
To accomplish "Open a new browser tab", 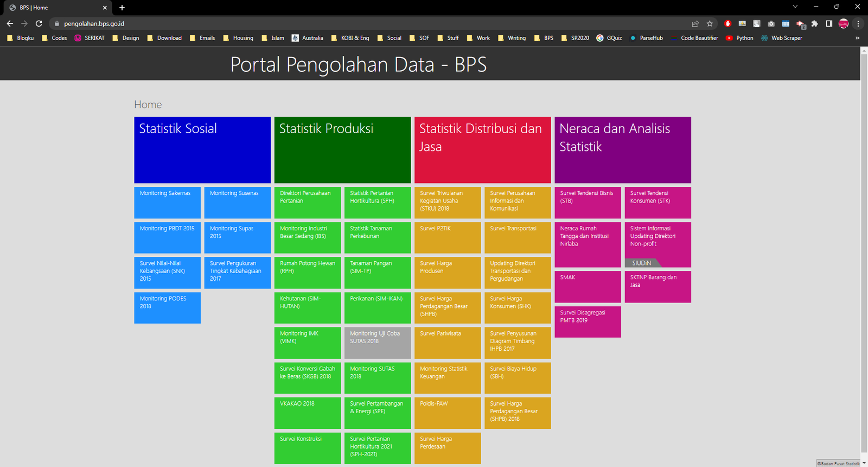I will tap(122, 8).
